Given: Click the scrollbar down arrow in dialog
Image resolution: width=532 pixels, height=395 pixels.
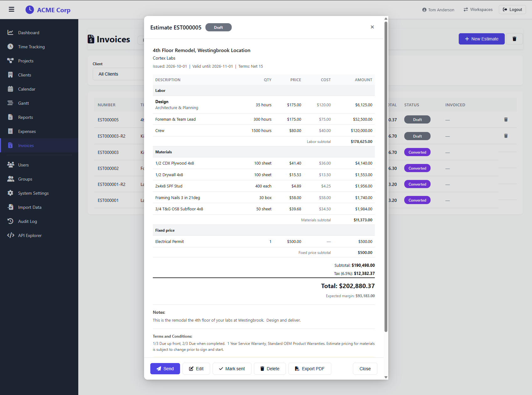Looking at the screenshot, I should click(x=386, y=377).
